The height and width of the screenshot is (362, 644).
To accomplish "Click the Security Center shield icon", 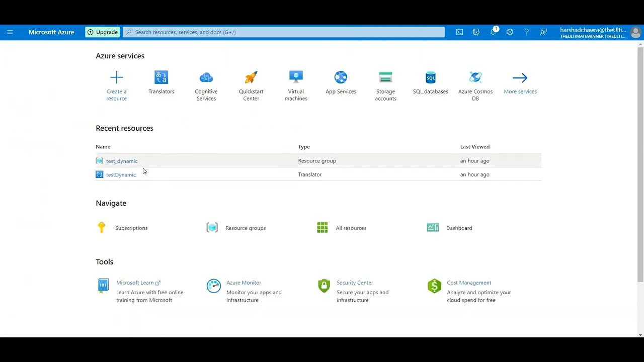I will coord(324,286).
